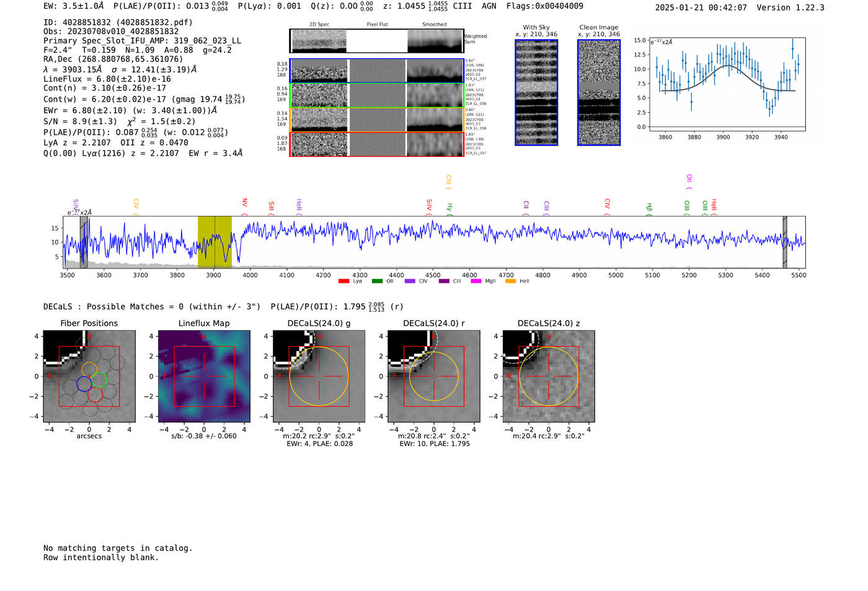This screenshot has width=868, height=591.
Task: Select the DECaLS(24.0) g cutout
Action: point(319,376)
